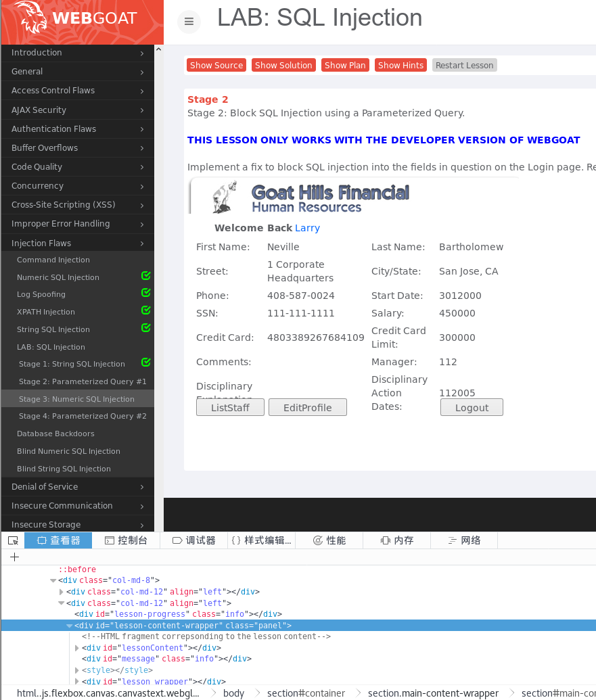Viewport: 596px width, 700px height.
Task: Click the Show Solution button
Action: coord(283,65)
